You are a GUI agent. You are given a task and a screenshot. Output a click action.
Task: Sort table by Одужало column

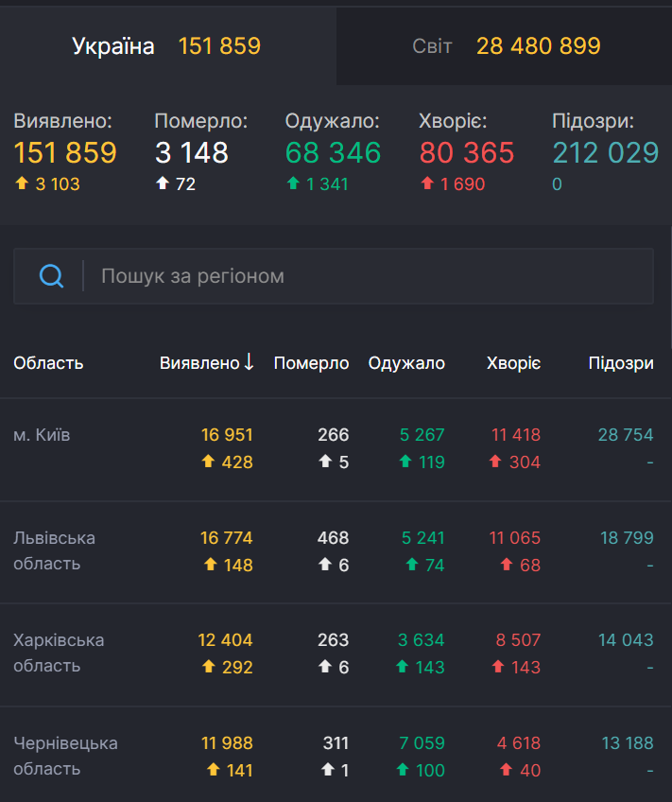[406, 363]
